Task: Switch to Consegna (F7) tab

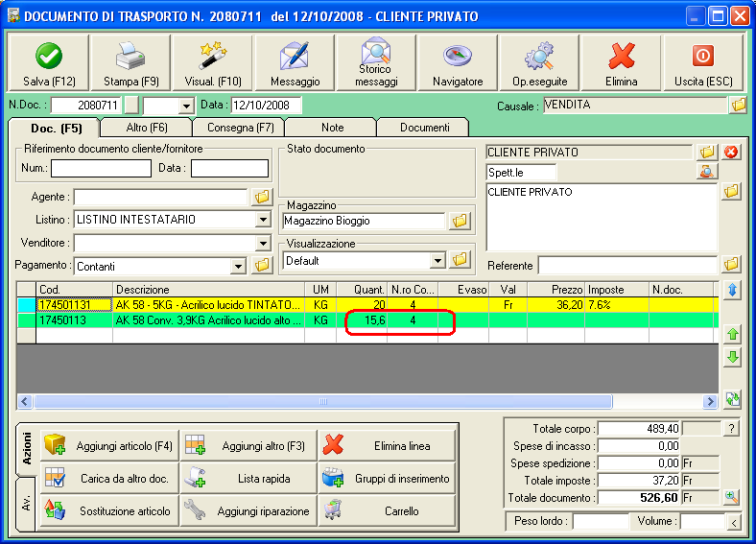Action: [240, 128]
